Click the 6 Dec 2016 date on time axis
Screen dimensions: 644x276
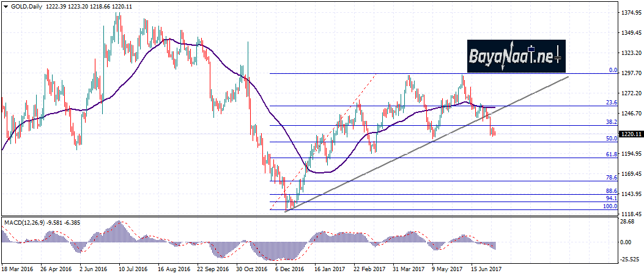[289, 268]
